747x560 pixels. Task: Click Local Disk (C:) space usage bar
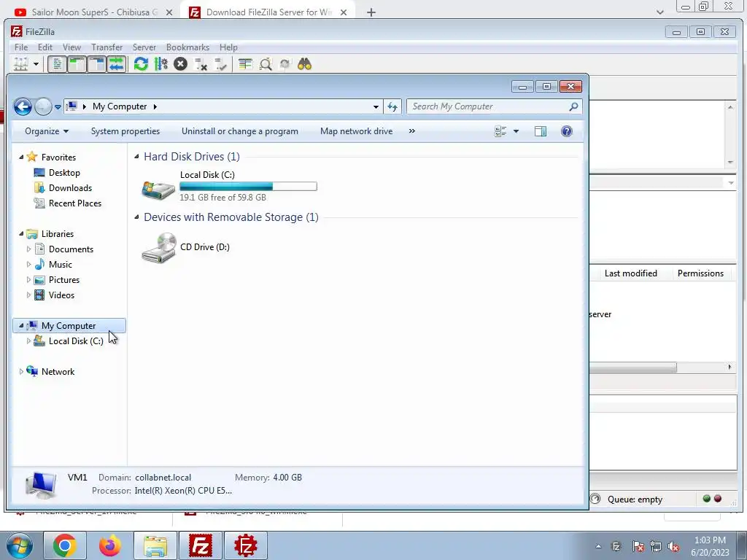(x=248, y=186)
